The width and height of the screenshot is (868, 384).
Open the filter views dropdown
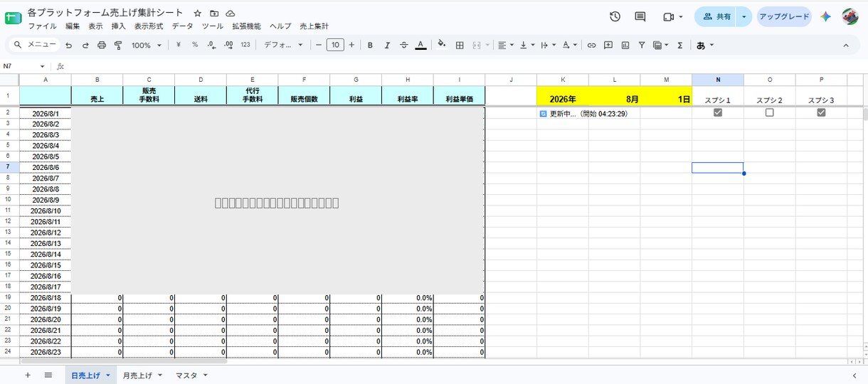click(x=661, y=45)
